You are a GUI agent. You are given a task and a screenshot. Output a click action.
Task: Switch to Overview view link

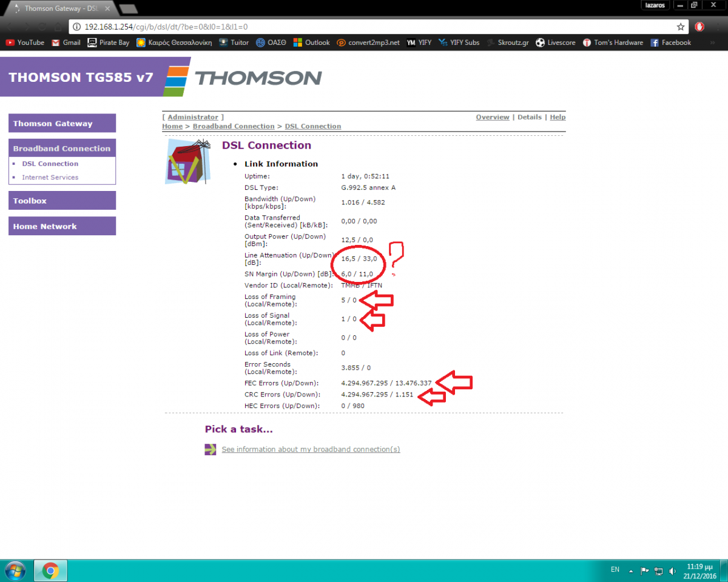493,117
